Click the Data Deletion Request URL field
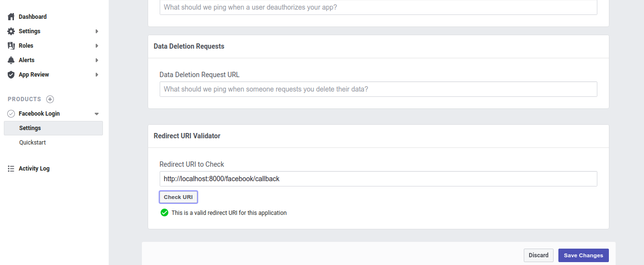644x265 pixels. [378, 89]
